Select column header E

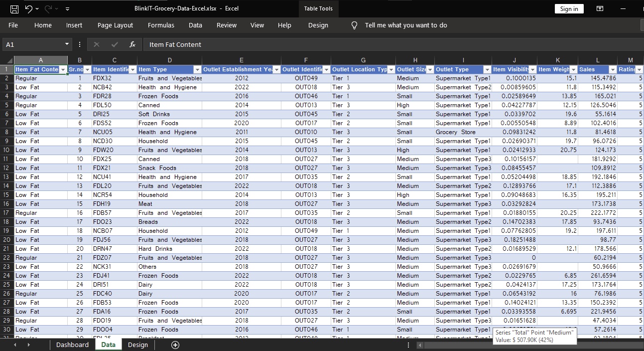241,60
